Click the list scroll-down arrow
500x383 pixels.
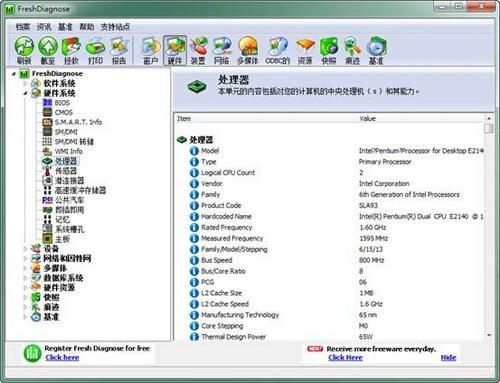pyautogui.click(x=489, y=335)
